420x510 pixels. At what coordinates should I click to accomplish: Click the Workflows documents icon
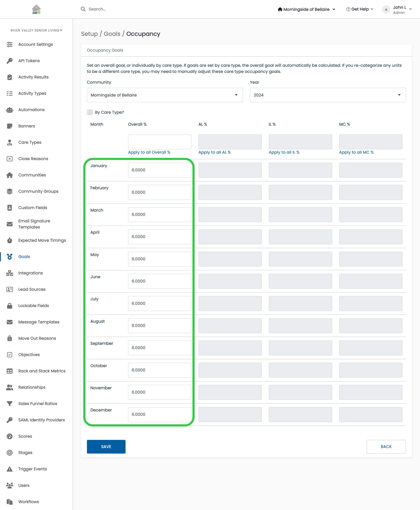click(10, 502)
